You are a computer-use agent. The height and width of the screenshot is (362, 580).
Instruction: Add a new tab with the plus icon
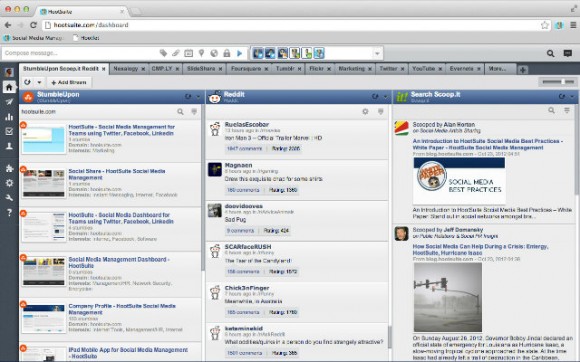pyautogui.click(x=522, y=70)
